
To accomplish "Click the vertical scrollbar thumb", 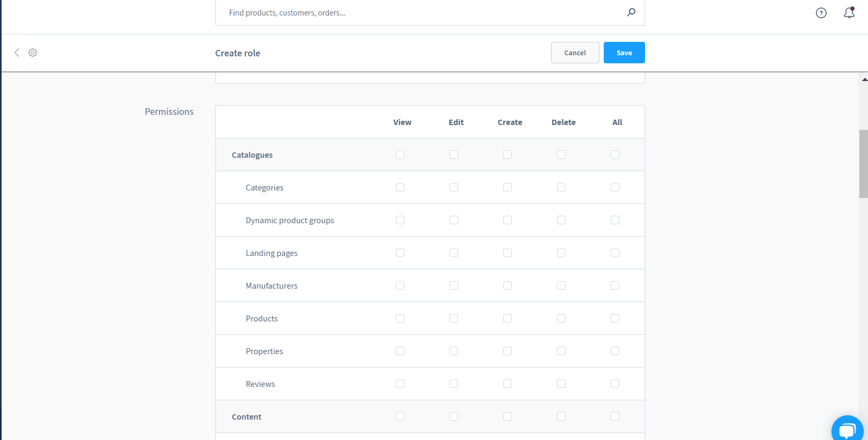I will click(x=864, y=164).
